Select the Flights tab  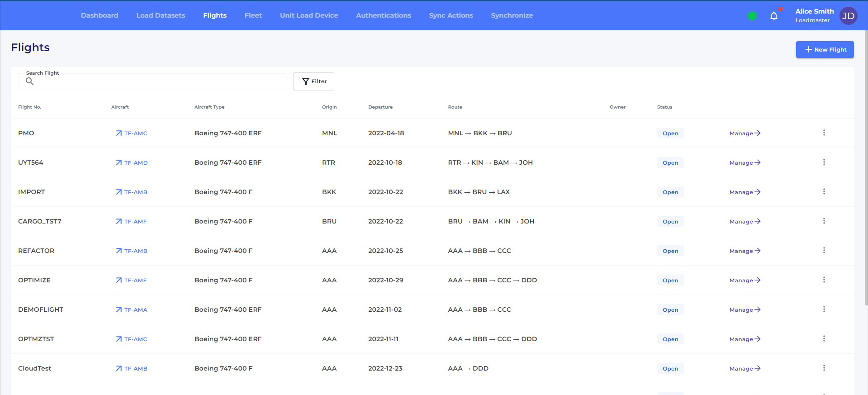215,15
